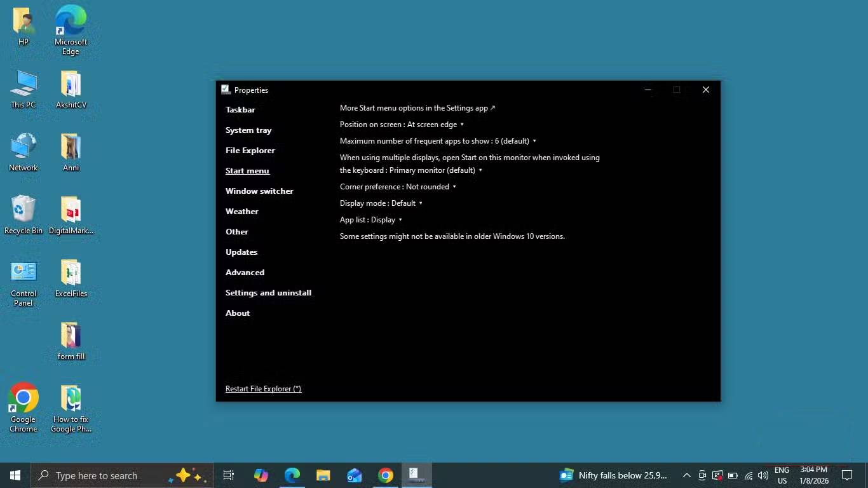
Task: Open More Start menu options in Settings
Action: [417, 108]
